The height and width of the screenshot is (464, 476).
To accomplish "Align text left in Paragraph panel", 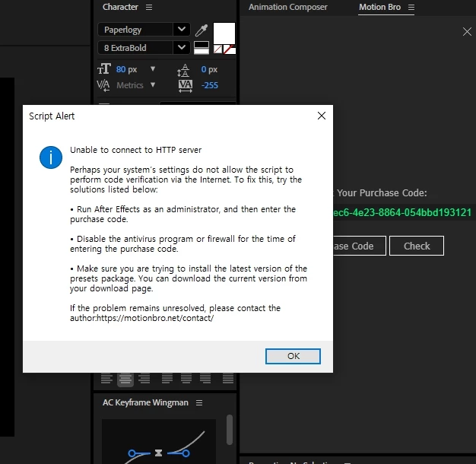I will click(x=106, y=379).
